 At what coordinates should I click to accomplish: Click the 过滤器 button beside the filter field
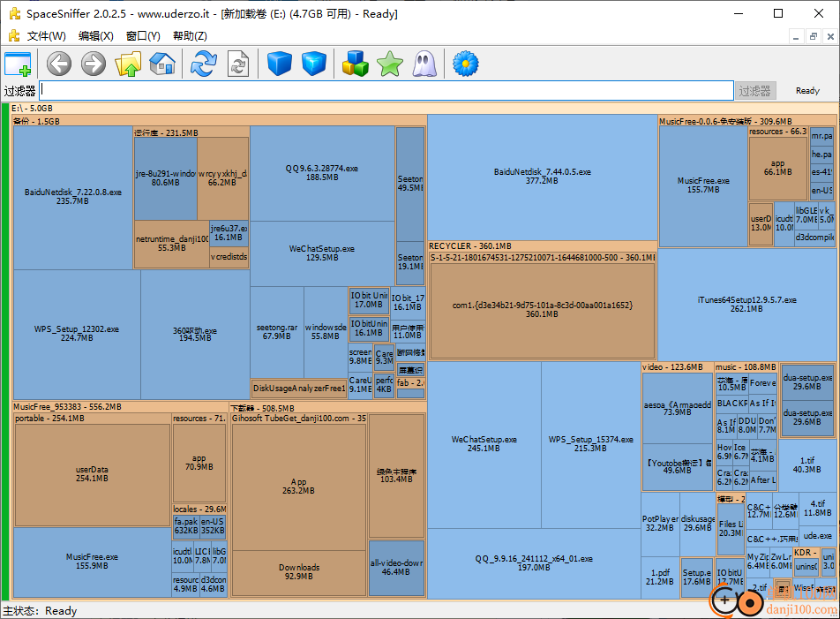point(754,91)
